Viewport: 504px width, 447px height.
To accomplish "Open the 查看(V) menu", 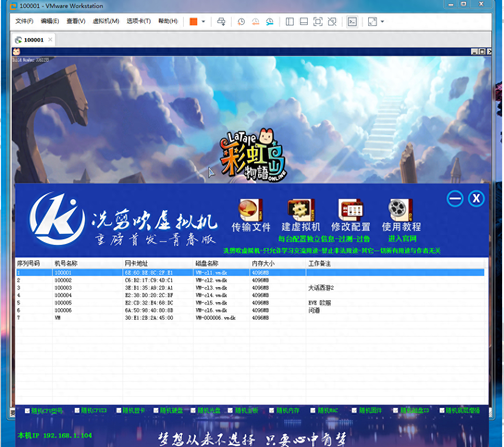I will tap(76, 21).
